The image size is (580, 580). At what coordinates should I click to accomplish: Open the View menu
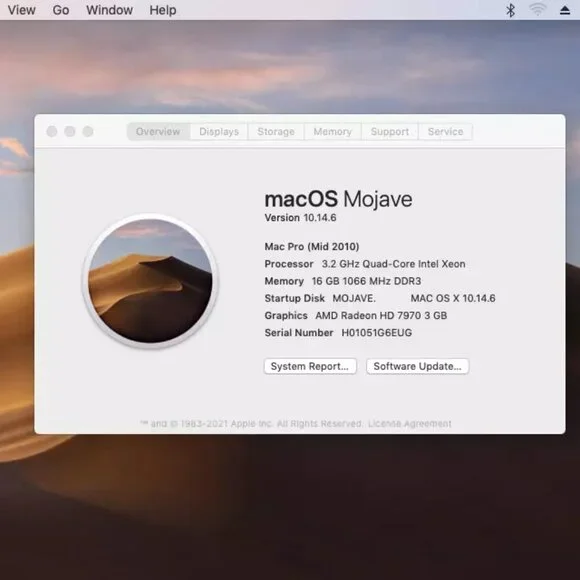tap(21, 10)
